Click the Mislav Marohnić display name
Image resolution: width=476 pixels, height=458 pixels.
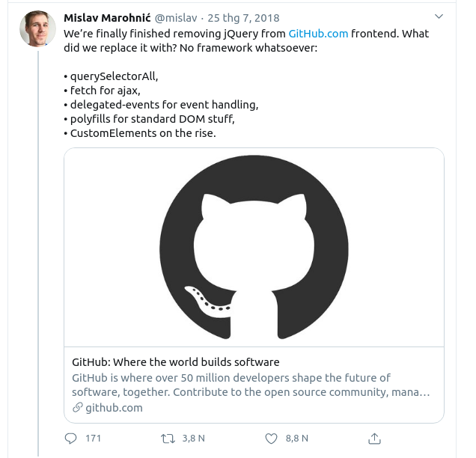[x=107, y=17]
